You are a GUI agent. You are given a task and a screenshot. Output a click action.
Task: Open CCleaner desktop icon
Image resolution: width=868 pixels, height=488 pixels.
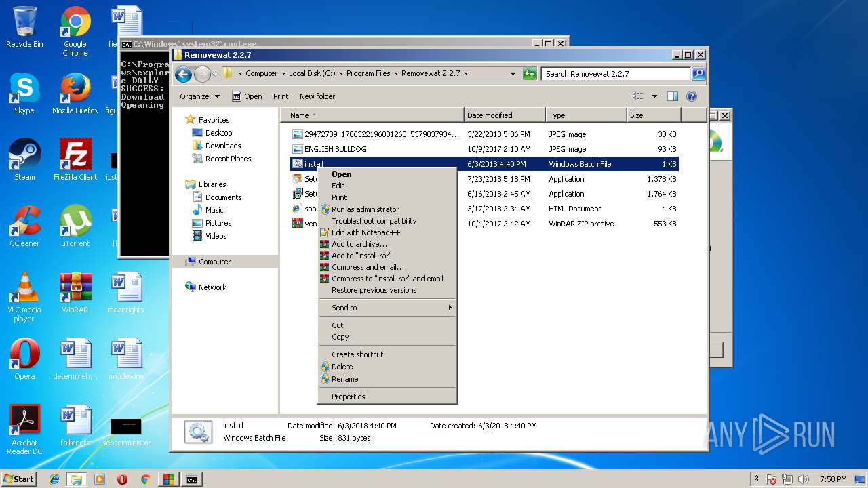(x=24, y=226)
